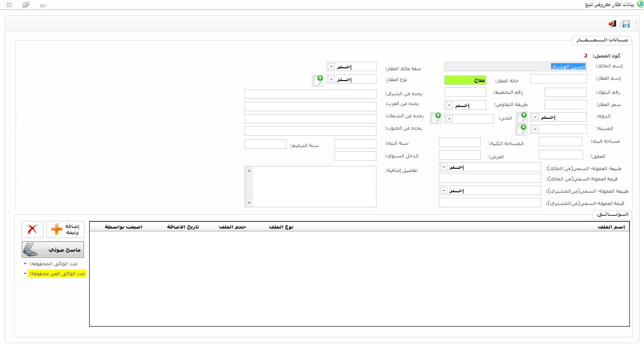Image resolution: width=644 pixels, height=344 pixels.
Task: Open the صفة مالك العقار dropdown
Action: [x=331, y=66]
